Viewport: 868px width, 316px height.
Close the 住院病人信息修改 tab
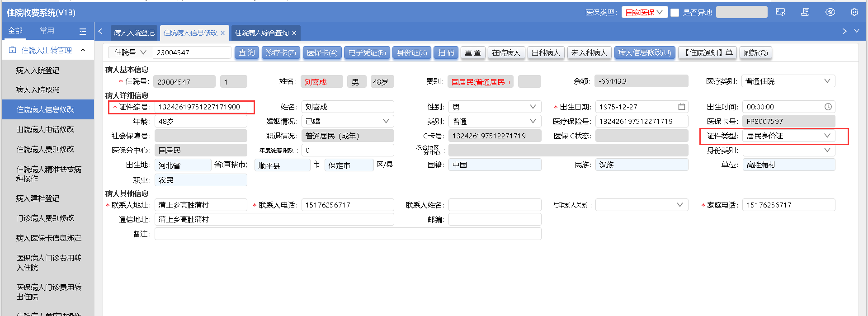pyautogui.click(x=223, y=33)
